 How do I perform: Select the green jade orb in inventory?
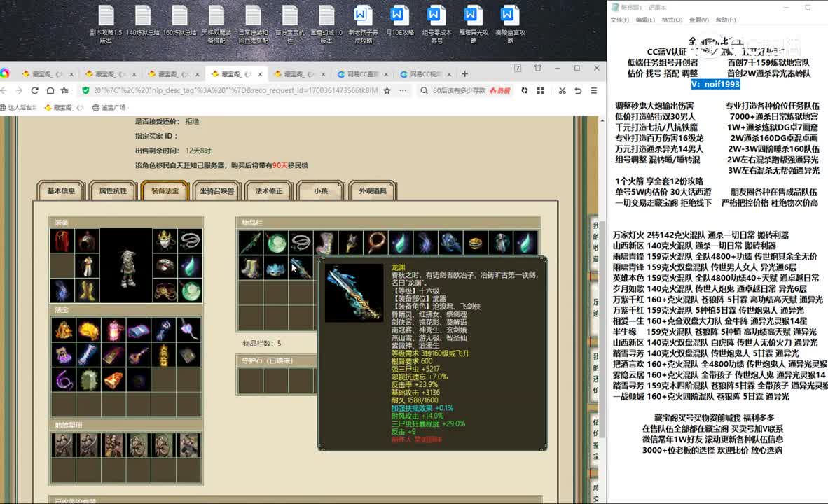pos(275,243)
